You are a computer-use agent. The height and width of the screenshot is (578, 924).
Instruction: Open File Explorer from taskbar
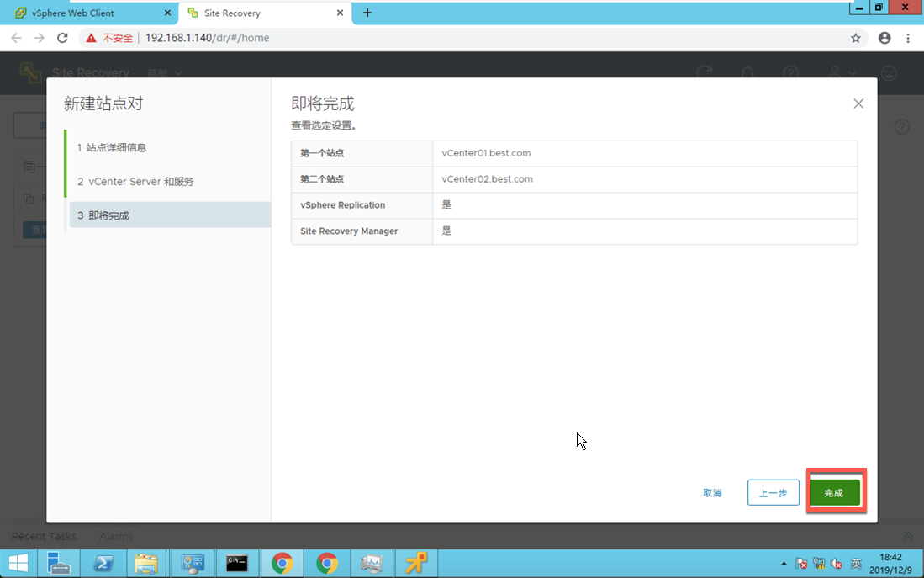point(146,563)
